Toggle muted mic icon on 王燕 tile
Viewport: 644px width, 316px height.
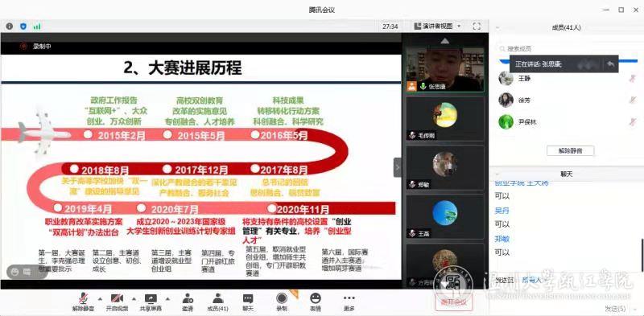[x=412, y=233]
